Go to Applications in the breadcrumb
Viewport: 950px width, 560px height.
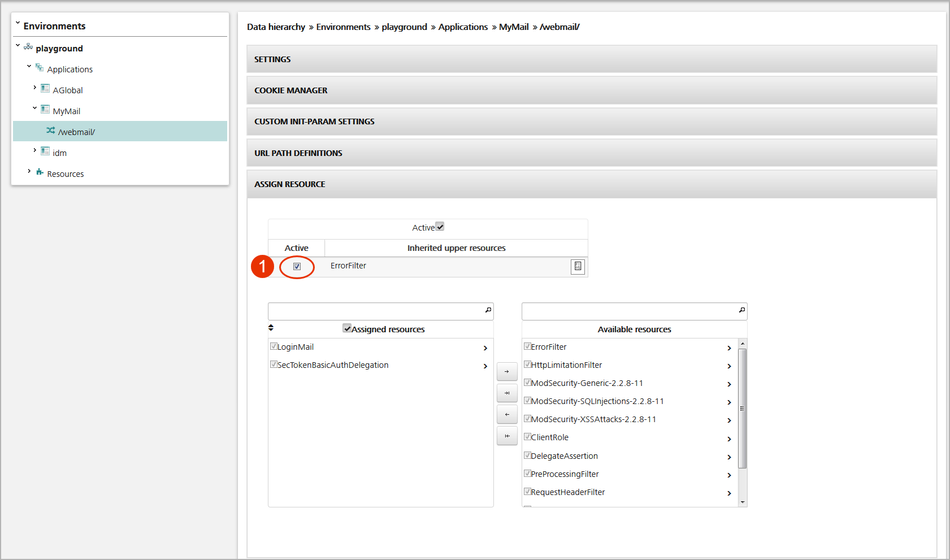(x=463, y=27)
